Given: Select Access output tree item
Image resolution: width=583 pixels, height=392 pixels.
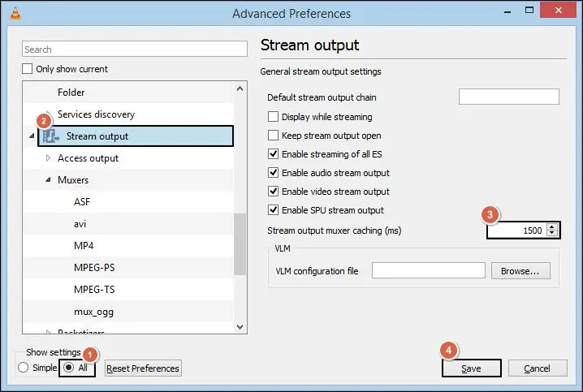Looking at the screenshot, I should pyautogui.click(x=88, y=158).
